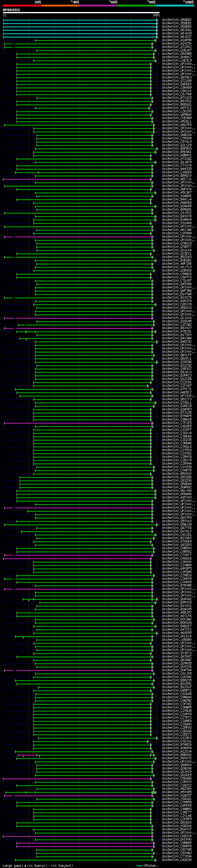Select hit label UniRef100_Q5WJU8
The height and width of the screenshot is (868, 197).
[177, 525]
